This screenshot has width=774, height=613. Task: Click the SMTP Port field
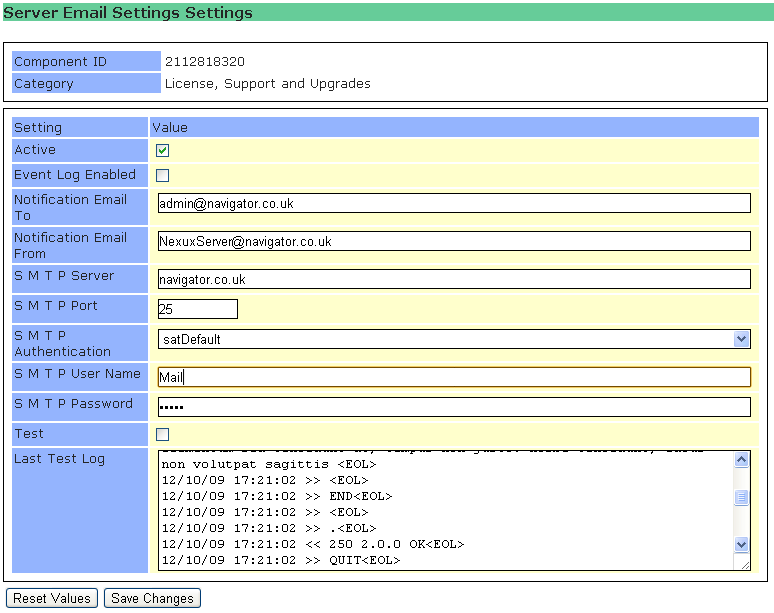tap(198, 309)
